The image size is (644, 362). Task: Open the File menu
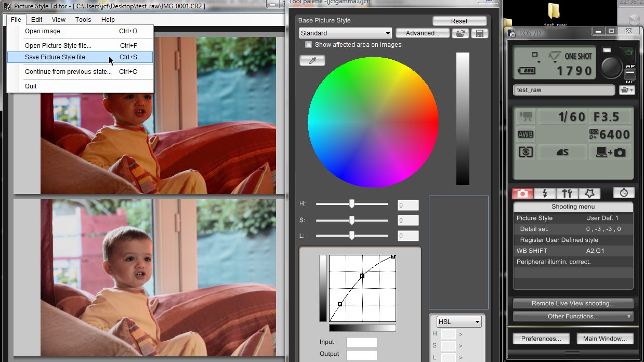16,20
